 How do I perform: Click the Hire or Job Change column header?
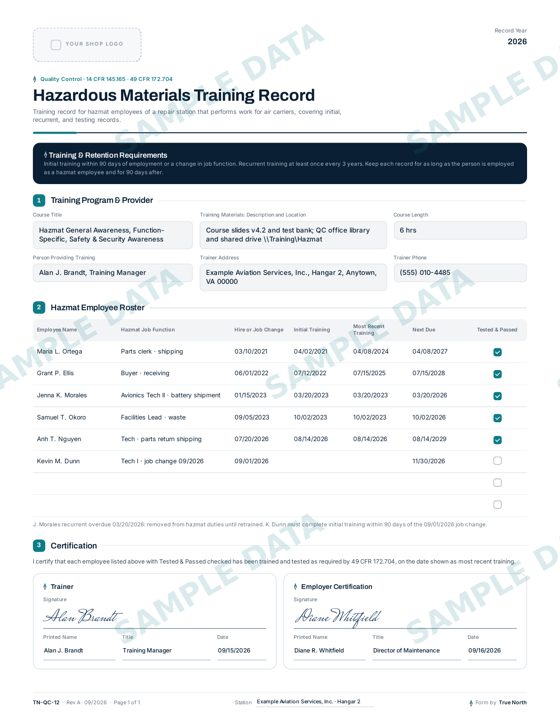click(x=259, y=330)
